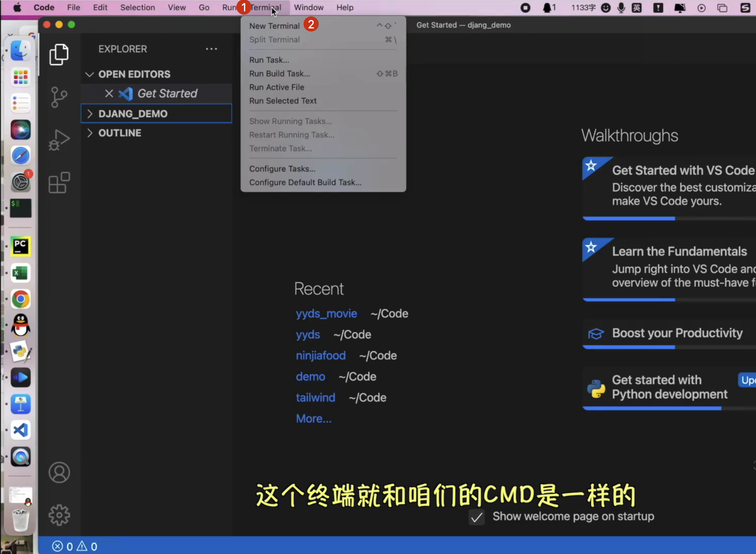Image resolution: width=756 pixels, height=554 pixels.
Task: Open recent project demo
Action: tap(311, 377)
